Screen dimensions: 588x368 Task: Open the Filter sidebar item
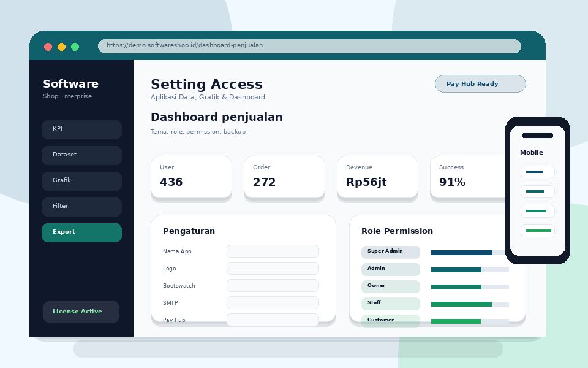click(x=81, y=207)
